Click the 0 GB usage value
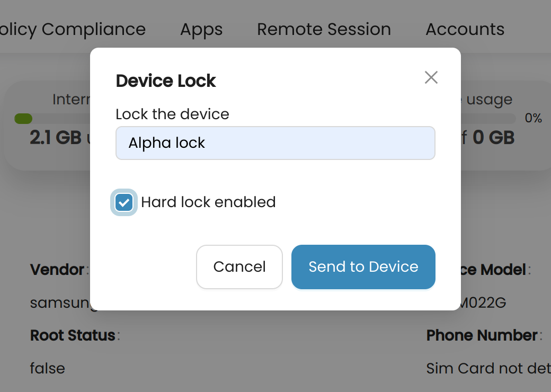The image size is (551, 392). [x=493, y=137]
